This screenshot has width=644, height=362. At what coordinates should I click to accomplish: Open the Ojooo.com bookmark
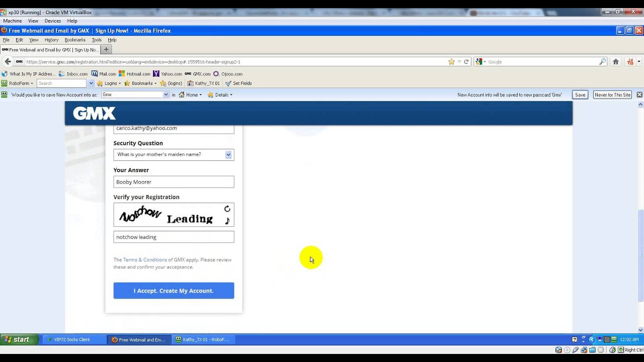pyautogui.click(x=228, y=74)
